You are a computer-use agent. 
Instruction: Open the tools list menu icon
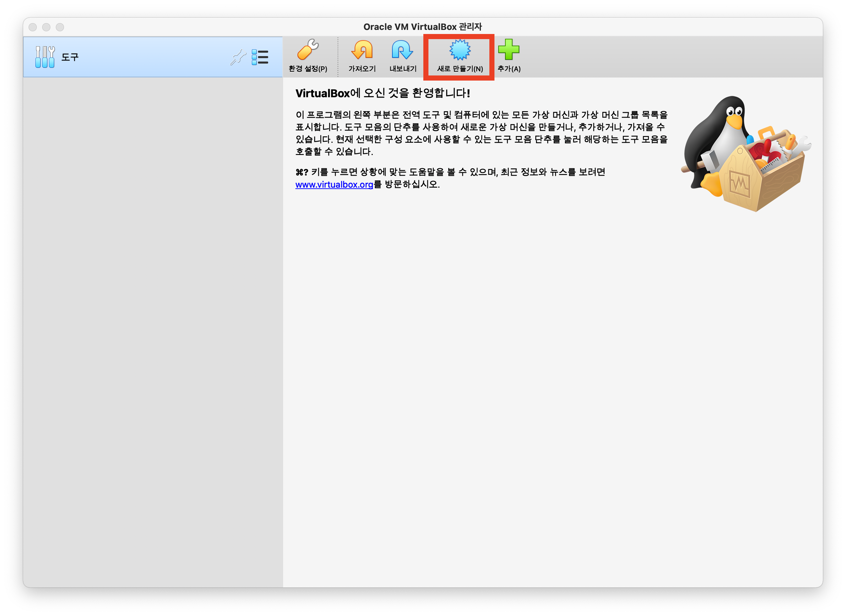(x=260, y=57)
